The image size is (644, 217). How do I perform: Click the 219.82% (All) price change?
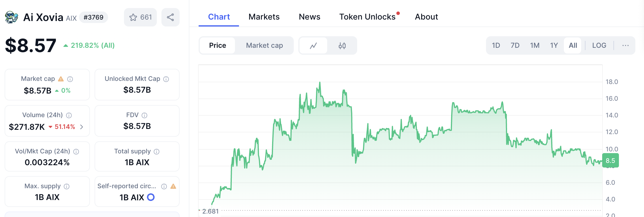tap(89, 45)
